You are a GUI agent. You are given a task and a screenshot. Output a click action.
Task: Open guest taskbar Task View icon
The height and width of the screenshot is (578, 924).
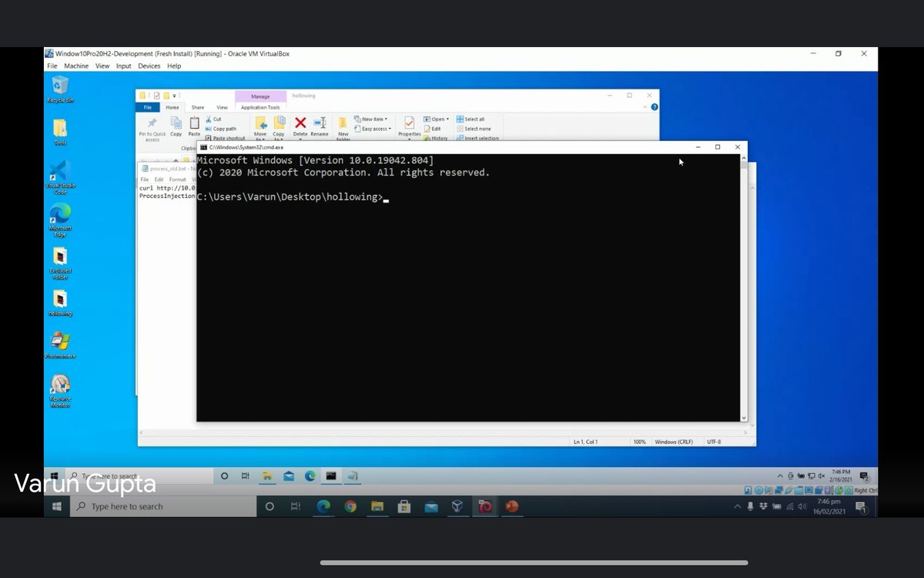246,476
